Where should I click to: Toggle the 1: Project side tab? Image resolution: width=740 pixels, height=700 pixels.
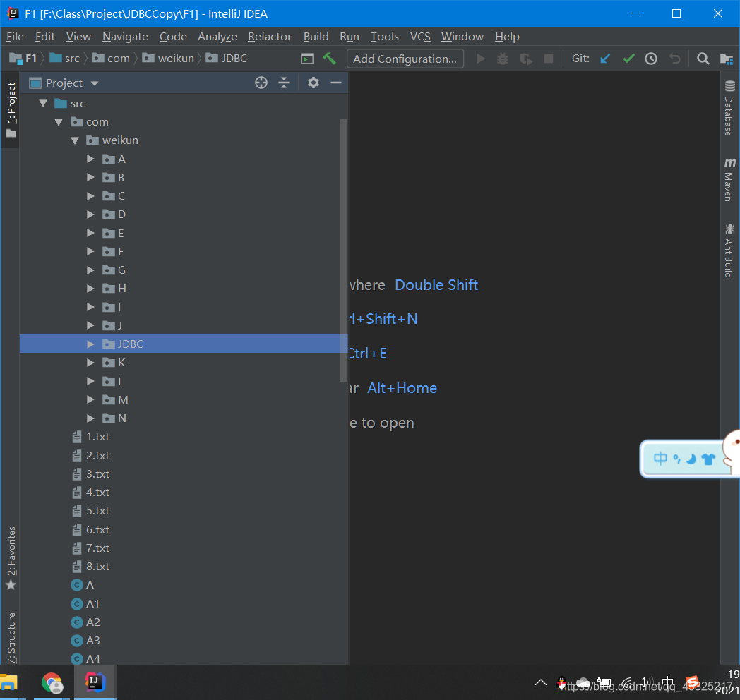click(11, 109)
